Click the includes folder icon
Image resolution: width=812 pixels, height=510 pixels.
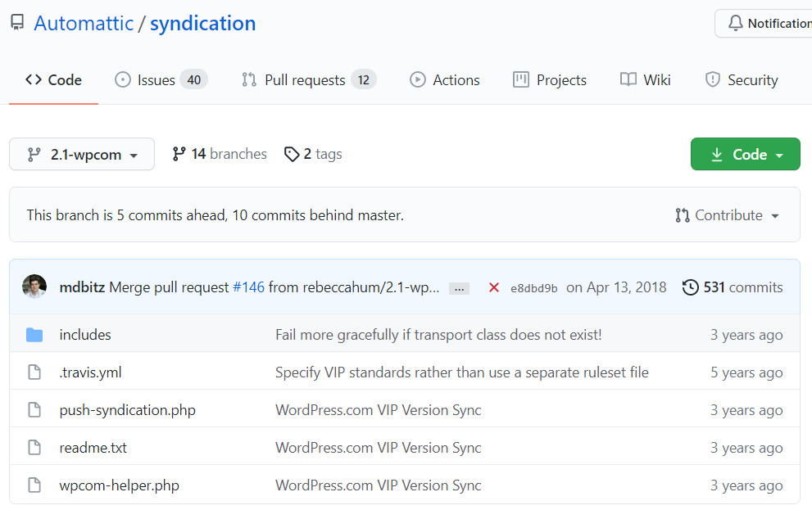click(x=34, y=335)
